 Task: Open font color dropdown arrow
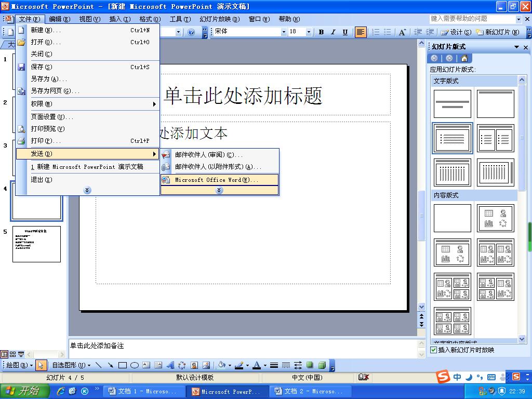tap(265, 365)
